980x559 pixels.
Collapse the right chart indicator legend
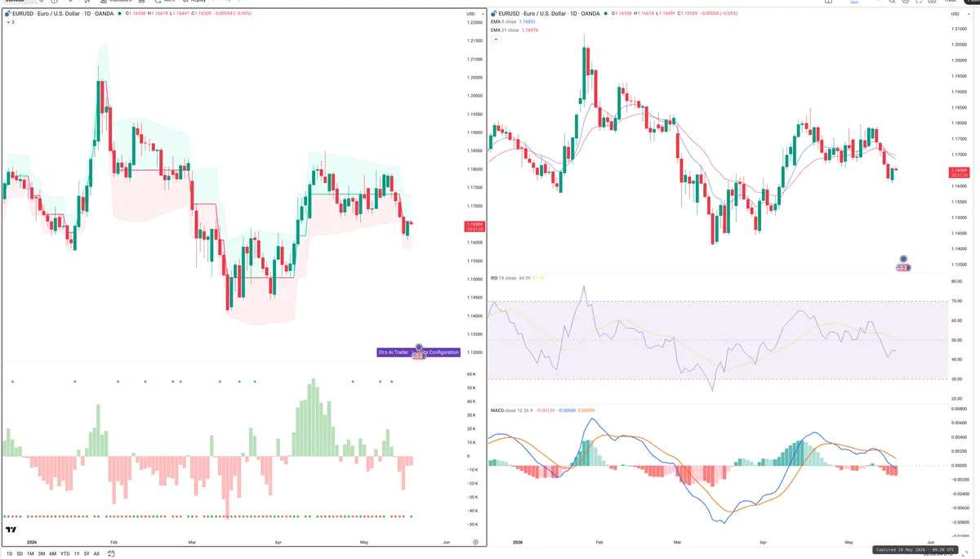[495, 38]
